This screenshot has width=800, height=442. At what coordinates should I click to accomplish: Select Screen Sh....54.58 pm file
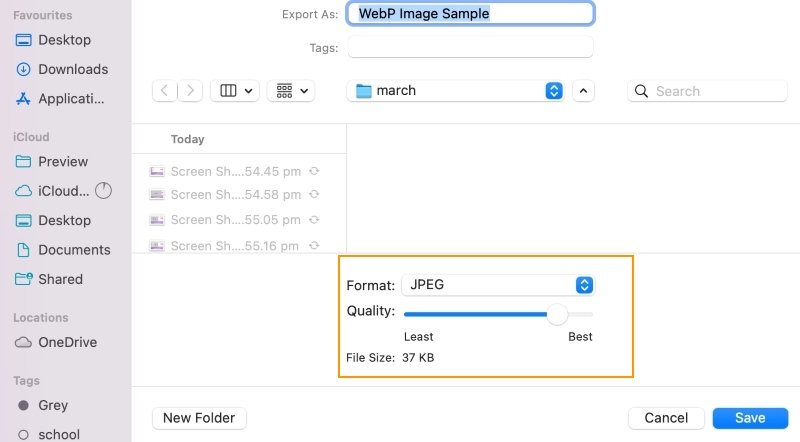coord(235,194)
